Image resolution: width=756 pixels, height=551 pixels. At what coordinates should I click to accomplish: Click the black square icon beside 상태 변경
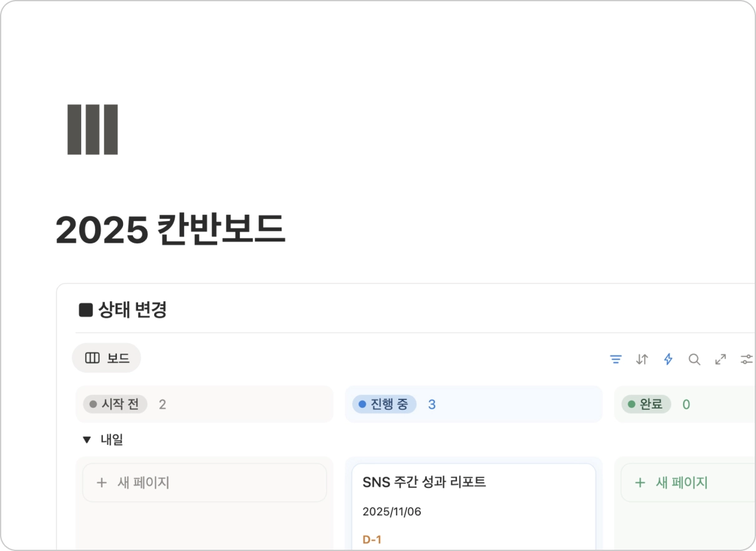pyautogui.click(x=86, y=310)
